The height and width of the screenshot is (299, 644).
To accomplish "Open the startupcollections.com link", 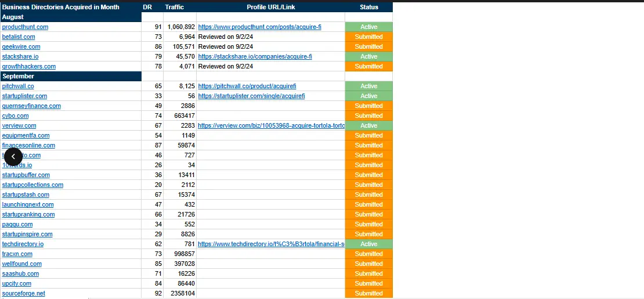I will [32, 185].
